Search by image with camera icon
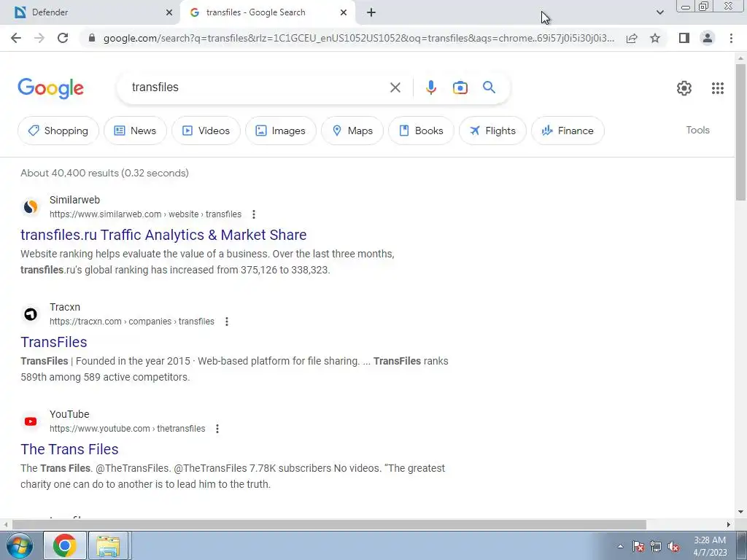This screenshot has height=560, width=747. (460, 87)
